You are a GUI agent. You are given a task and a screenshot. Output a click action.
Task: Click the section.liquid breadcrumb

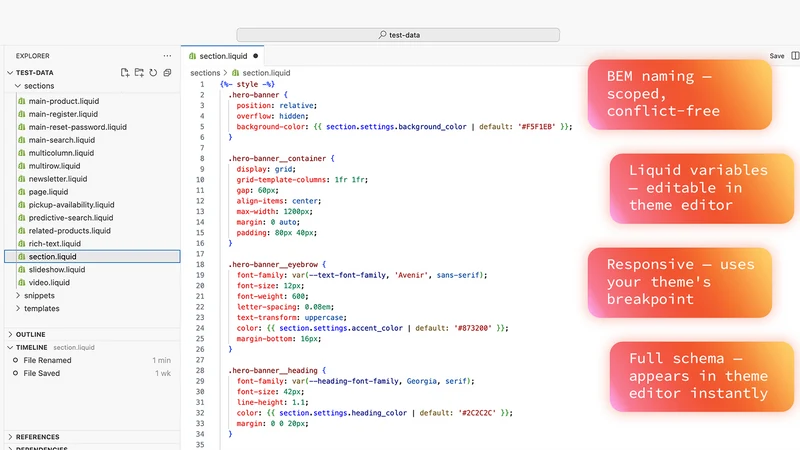(x=266, y=73)
